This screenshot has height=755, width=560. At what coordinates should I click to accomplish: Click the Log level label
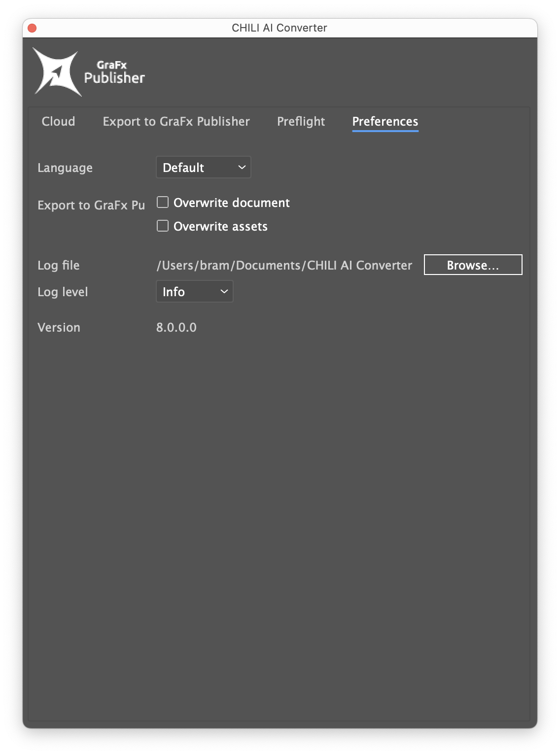tap(63, 292)
